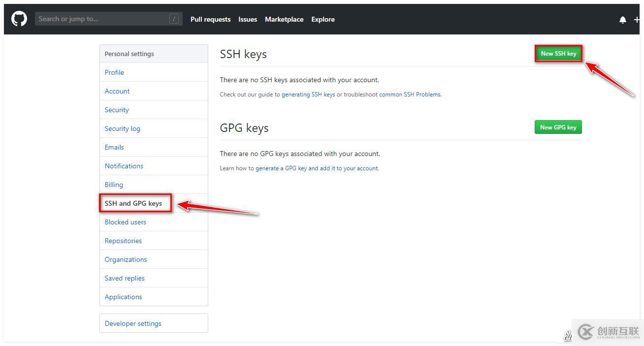The width and height of the screenshot is (644, 346).
Task: Open the plus create-new menu
Action: [x=637, y=20]
